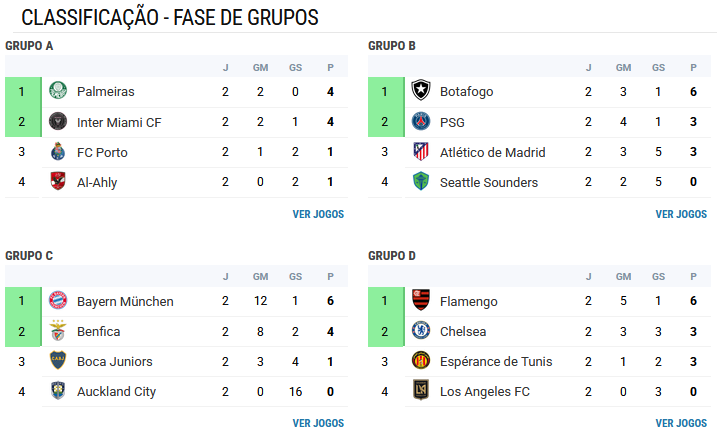
Task: Open Ver Jogos link for Grupo A
Action: coord(318,214)
